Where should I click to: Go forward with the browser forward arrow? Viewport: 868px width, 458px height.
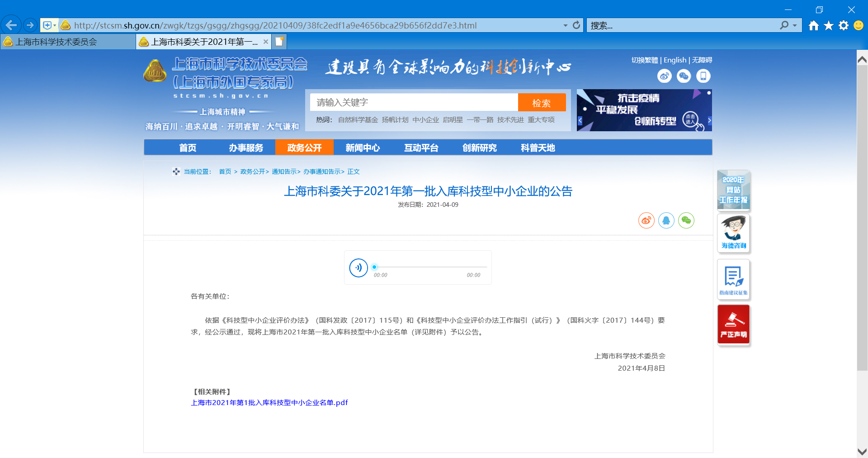tap(30, 25)
